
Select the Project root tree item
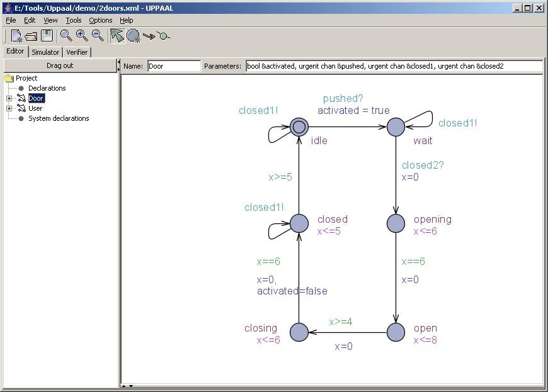(26, 78)
